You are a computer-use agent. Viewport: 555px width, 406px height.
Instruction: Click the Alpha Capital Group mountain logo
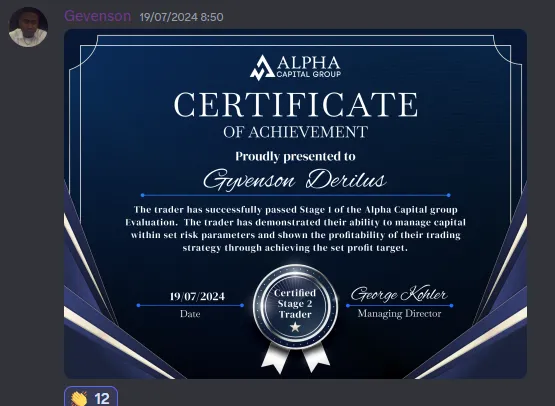pyautogui.click(x=262, y=68)
